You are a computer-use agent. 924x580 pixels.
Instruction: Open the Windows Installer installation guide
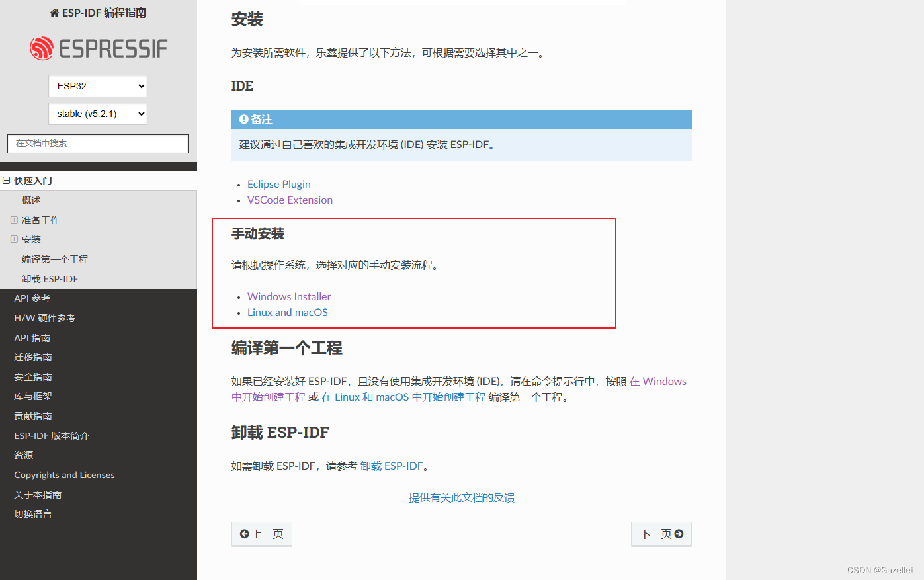(289, 296)
